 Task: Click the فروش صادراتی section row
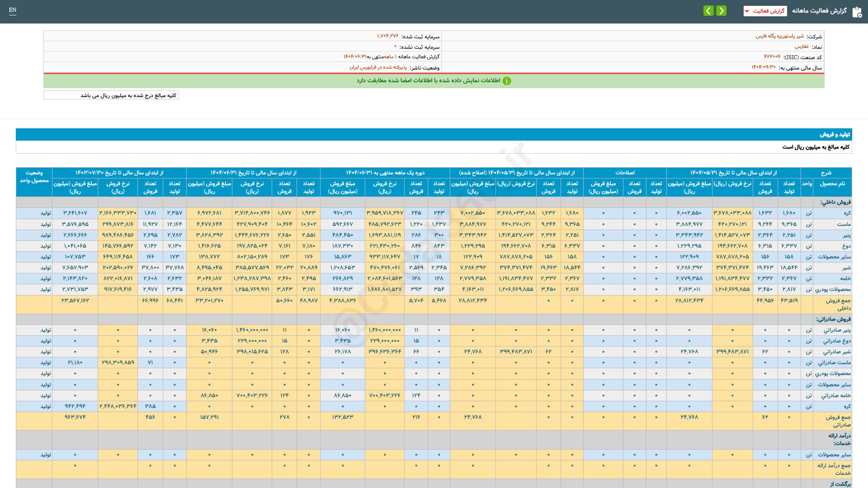pos(833,319)
